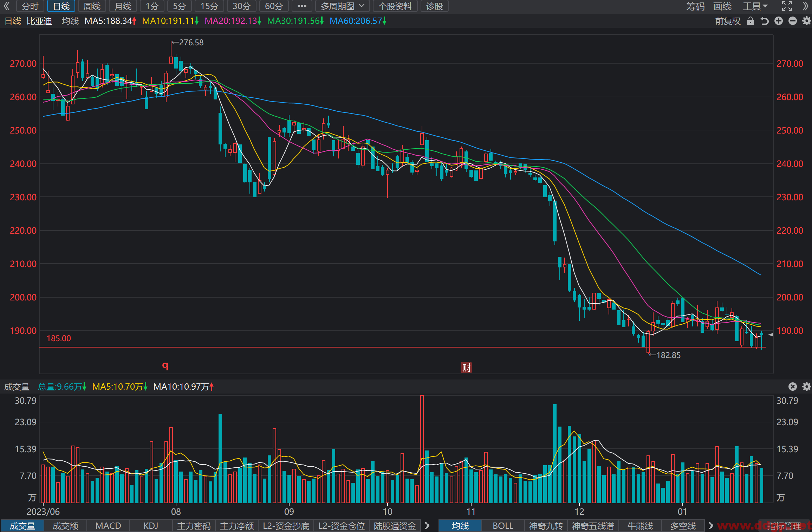The width and height of the screenshot is (812, 532).
Task: Show more main-chart indicators arrow
Action: (711, 526)
